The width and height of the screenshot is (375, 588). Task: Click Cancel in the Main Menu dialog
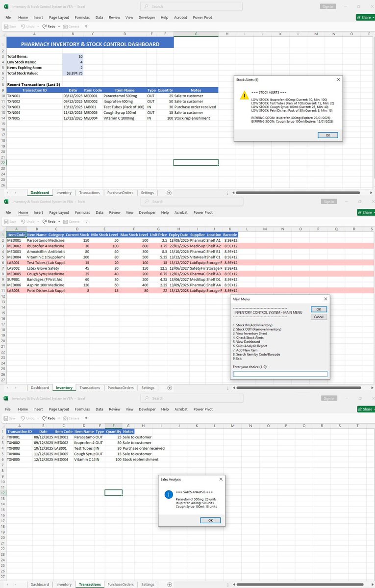pos(319,317)
